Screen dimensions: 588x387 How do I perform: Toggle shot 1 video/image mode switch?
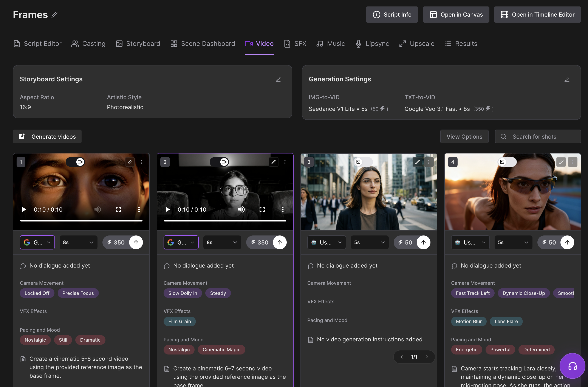[75, 162]
